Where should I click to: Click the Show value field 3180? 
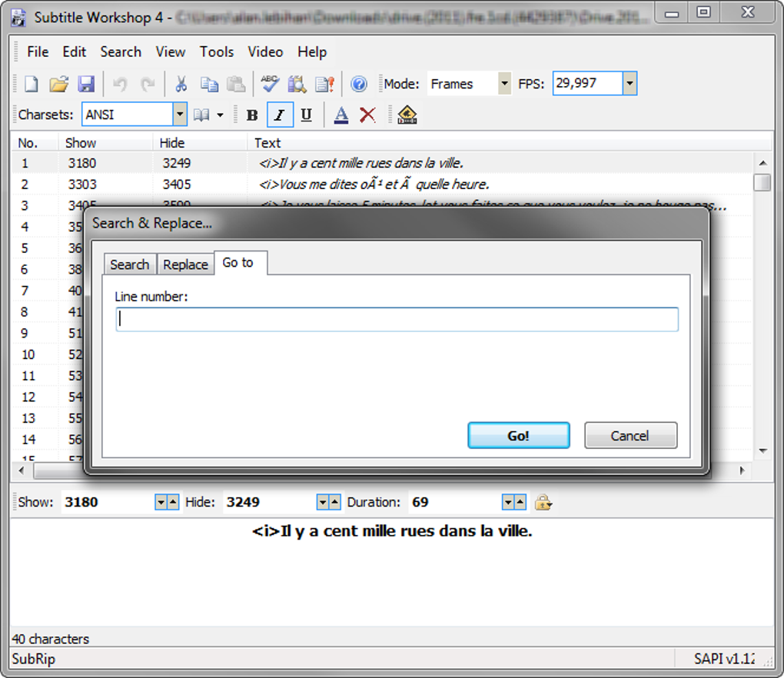pyautogui.click(x=108, y=502)
